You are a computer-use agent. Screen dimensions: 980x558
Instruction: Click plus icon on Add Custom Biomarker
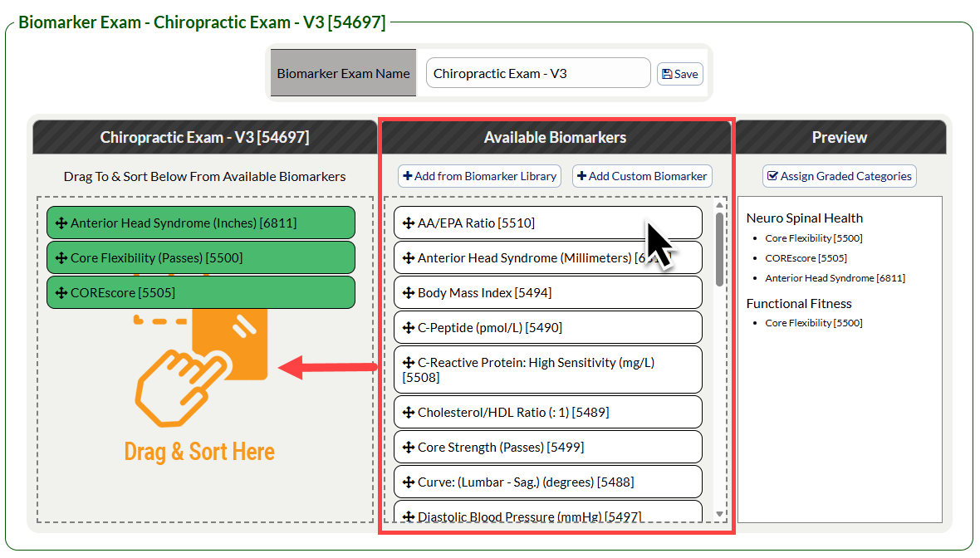point(582,176)
